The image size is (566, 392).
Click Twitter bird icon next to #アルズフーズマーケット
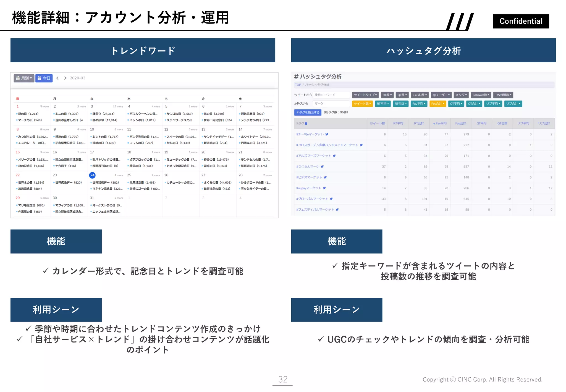click(x=334, y=156)
